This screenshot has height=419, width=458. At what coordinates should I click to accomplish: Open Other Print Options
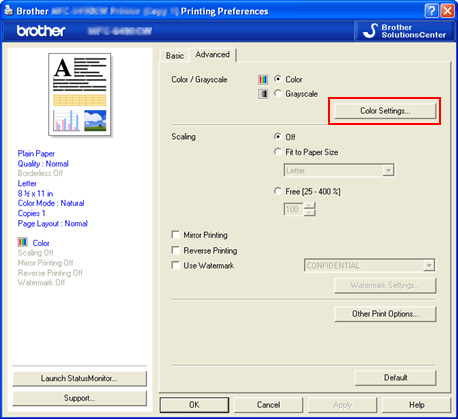pos(385,314)
